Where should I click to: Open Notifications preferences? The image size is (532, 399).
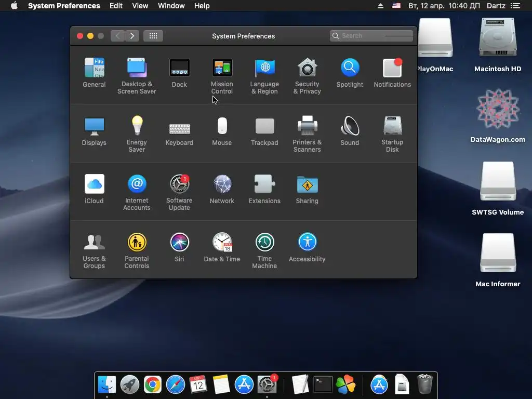coord(392,73)
